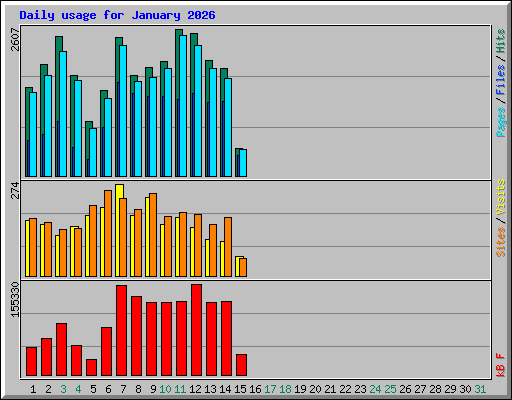Click green weekend day 25 label

coord(390,389)
